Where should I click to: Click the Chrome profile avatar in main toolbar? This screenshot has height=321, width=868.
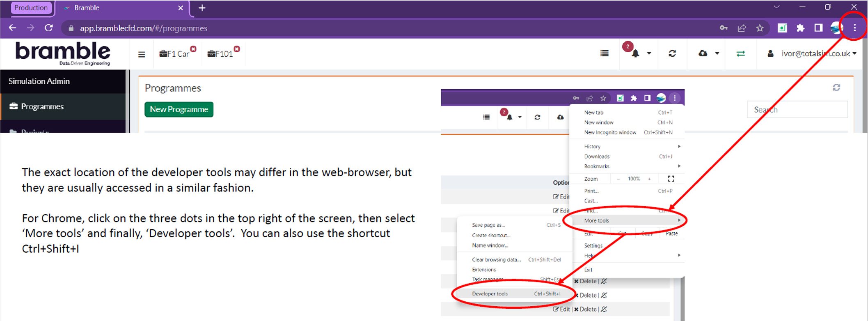tap(836, 28)
